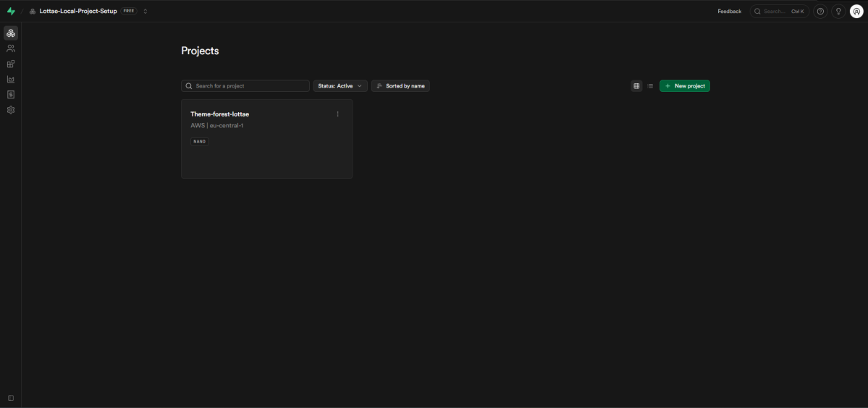Viewport: 868px width, 408px height.
Task: Open the three-dot menu on Theme-forest-lottae card
Action: pos(337,114)
